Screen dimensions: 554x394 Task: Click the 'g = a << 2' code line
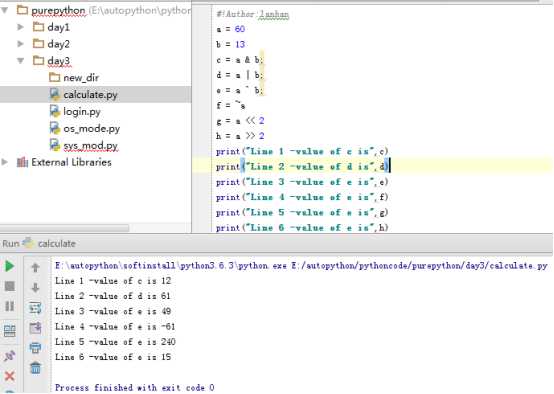[240, 121]
